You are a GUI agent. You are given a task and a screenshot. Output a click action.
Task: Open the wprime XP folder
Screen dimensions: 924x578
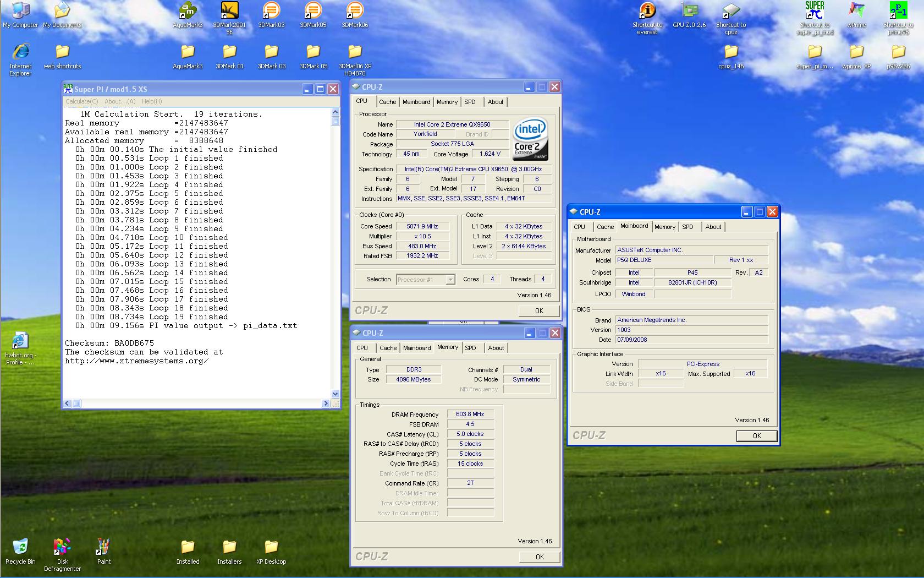point(856,56)
